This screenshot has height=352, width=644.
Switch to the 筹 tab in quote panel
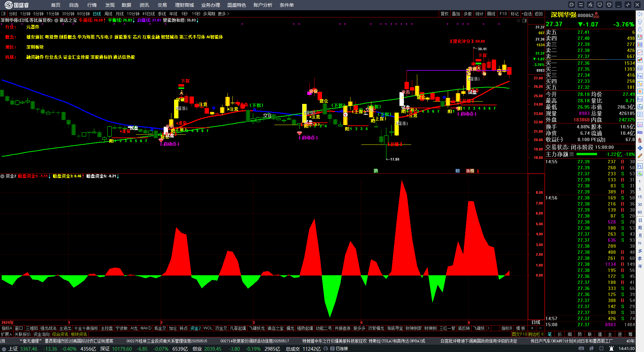pyautogui.click(x=630, y=334)
